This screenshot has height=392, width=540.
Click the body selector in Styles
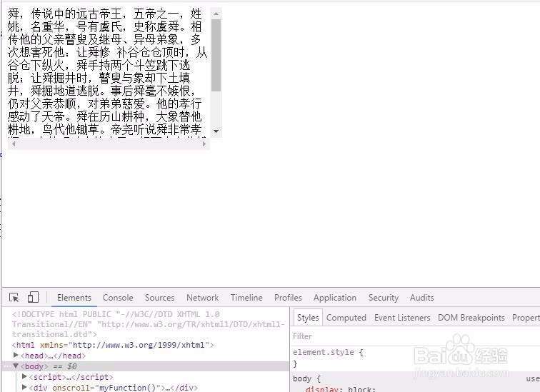click(x=302, y=378)
